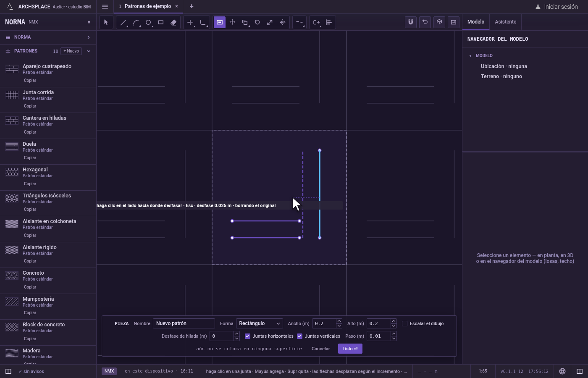Expand the NORMA section arrow
This screenshot has height=378, width=588.
[x=89, y=37]
